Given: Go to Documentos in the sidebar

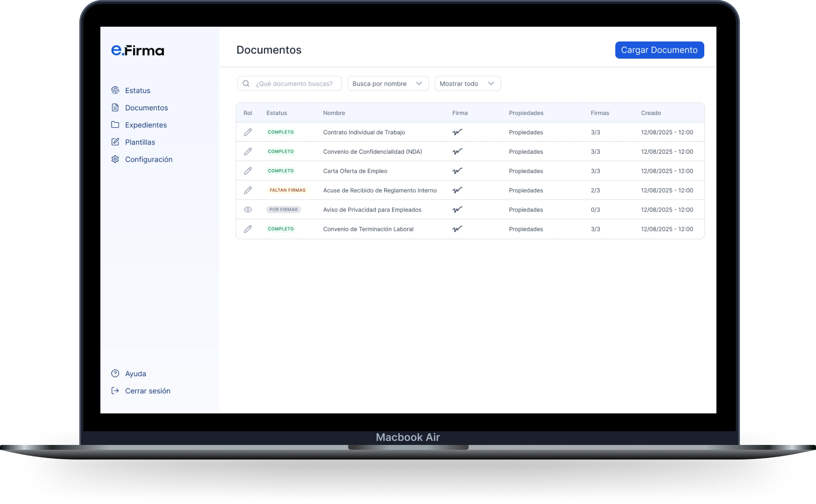Looking at the screenshot, I should (x=146, y=108).
